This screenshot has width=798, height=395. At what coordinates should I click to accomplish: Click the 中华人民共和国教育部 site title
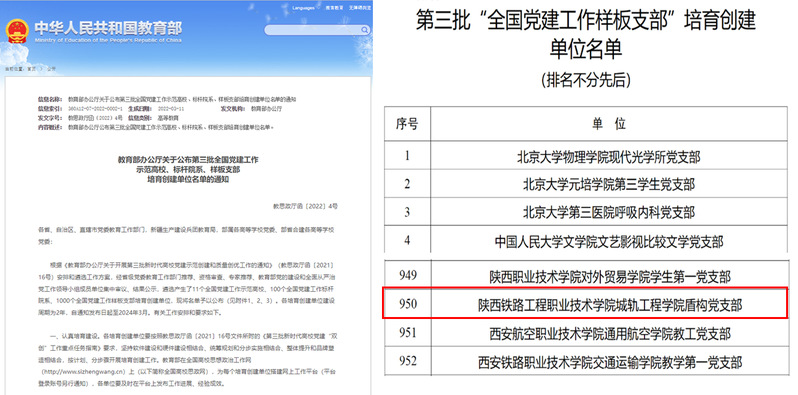pyautogui.click(x=108, y=28)
